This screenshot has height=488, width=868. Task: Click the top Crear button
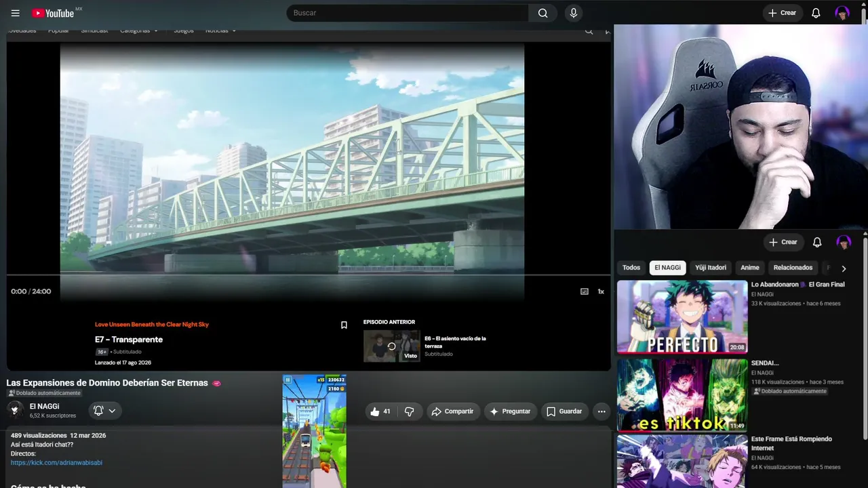pyautogui.click(x=783, y=13)
